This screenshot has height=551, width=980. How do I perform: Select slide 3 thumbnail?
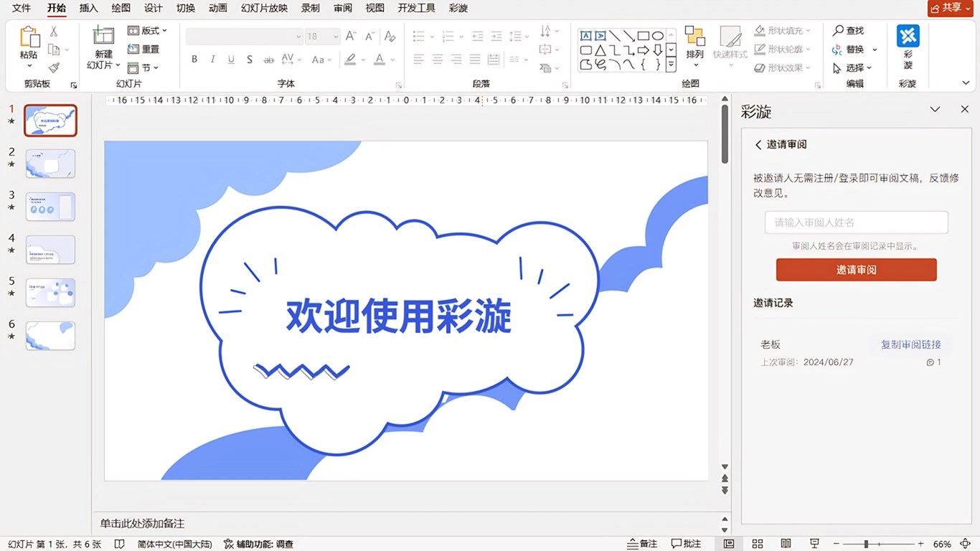[50, 207]
